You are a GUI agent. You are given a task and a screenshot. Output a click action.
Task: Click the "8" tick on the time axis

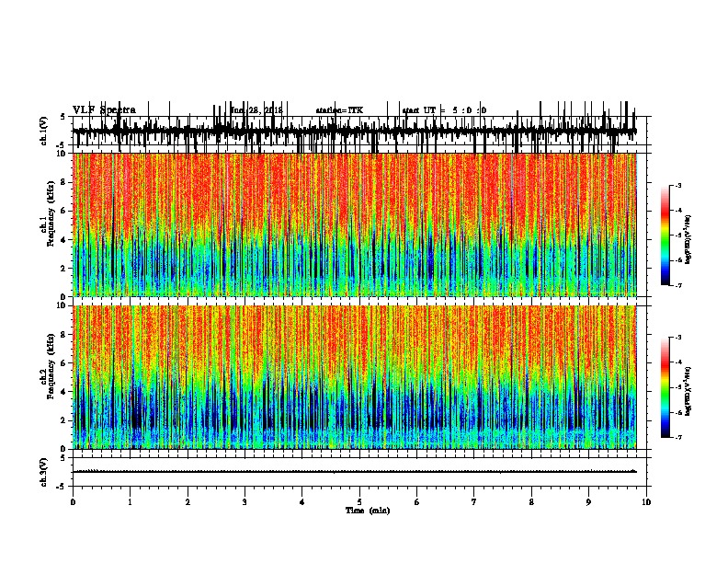pos(531,502)
